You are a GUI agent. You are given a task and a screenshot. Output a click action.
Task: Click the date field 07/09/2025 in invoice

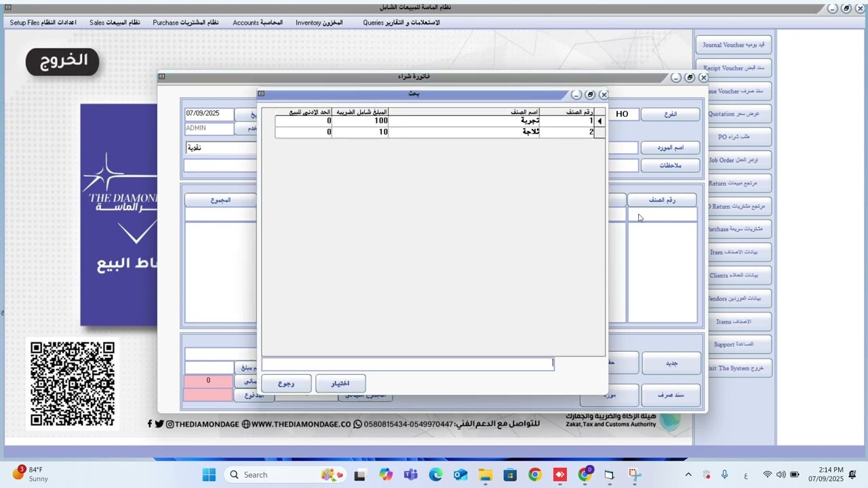click(x=209, y=114)
